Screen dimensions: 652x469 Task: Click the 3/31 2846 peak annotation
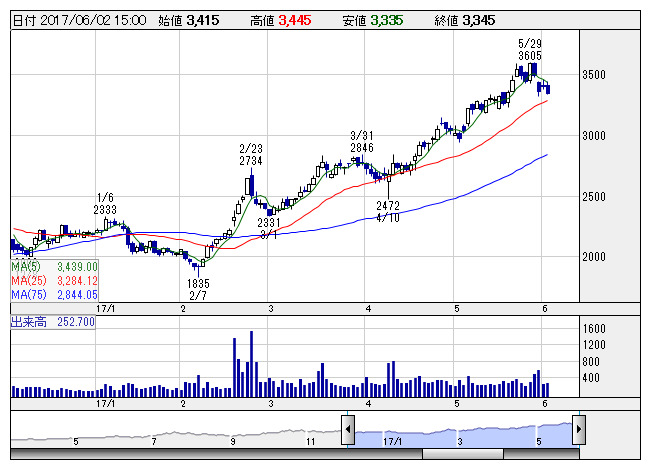tap(362, 142)
